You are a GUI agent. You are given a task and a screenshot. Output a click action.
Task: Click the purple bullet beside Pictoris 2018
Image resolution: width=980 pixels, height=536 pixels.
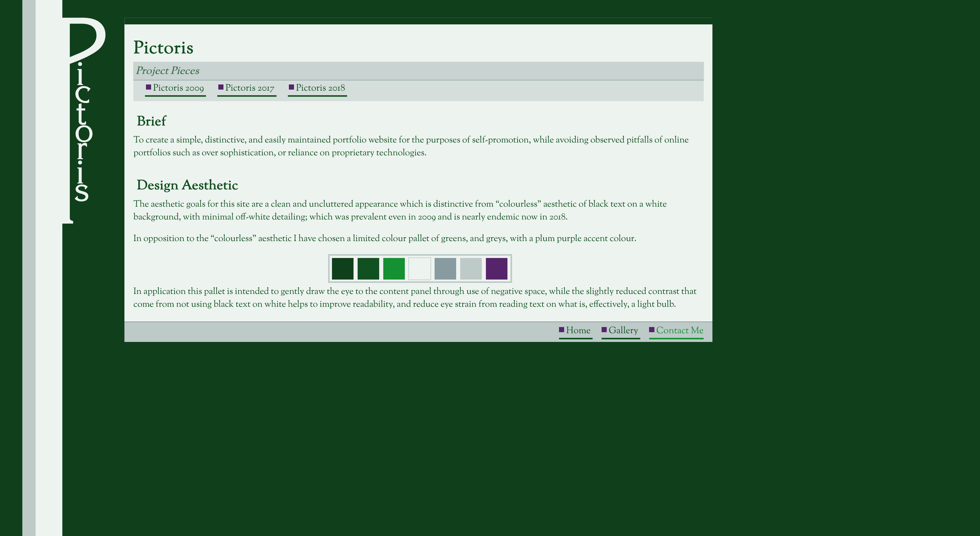pyautogui.click(x=291, y=87)
